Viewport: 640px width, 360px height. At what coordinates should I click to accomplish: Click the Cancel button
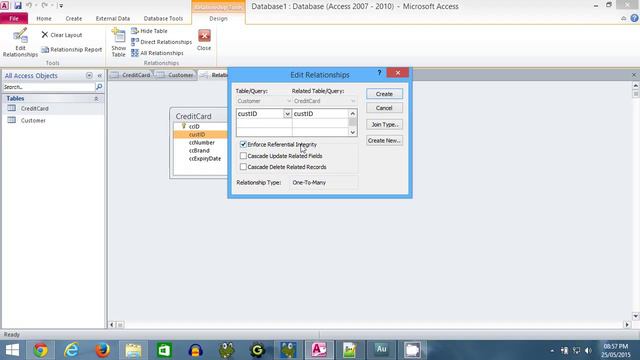(384, 108)
